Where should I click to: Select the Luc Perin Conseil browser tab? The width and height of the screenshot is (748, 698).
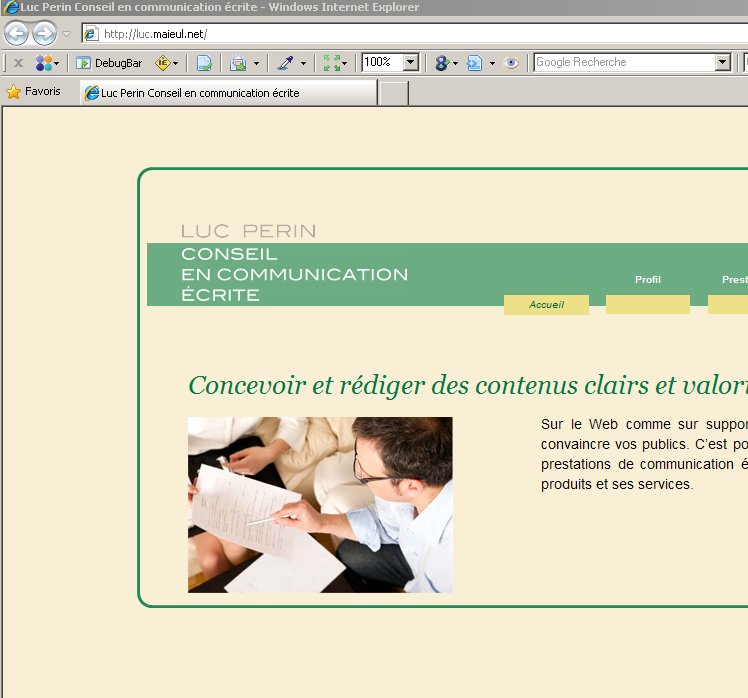pyautogui.click(x=229, y=93)
